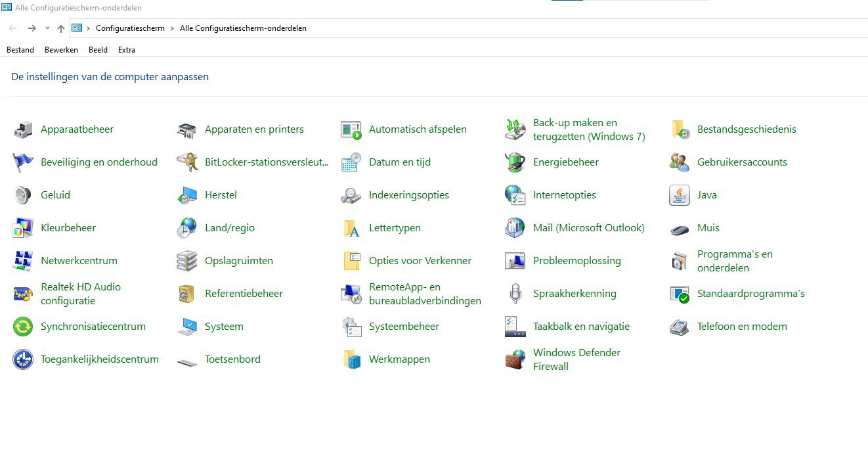Open the Gebruikersaccounts link
This screenshot has height=458, width=868.
tap(742, 162)
